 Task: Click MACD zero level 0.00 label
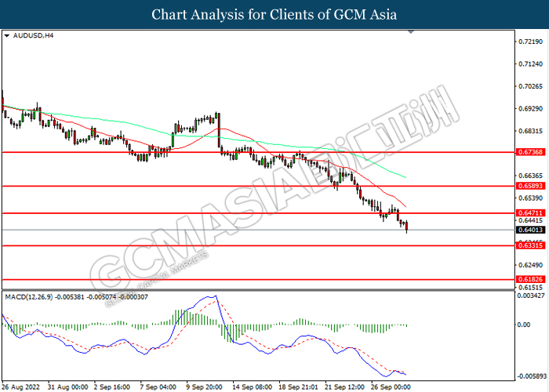click(x=524, y=325)
